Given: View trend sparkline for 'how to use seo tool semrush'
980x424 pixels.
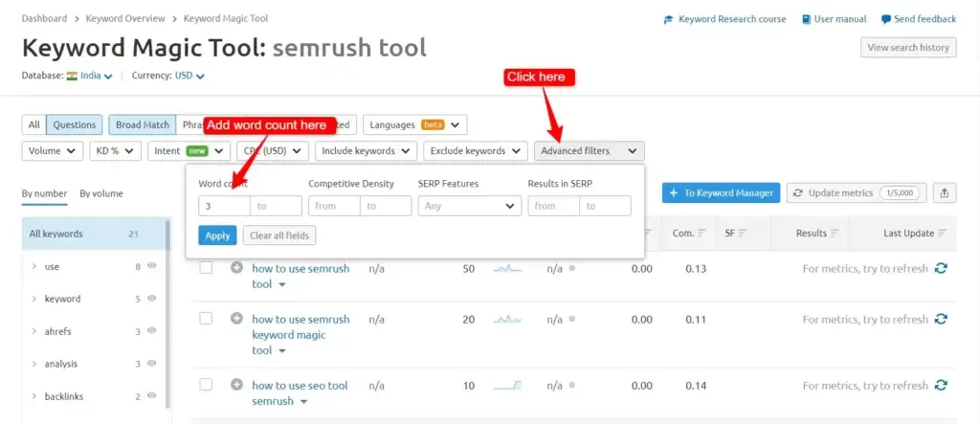Looking at the screenshot, I should click(x=507, y=385).
